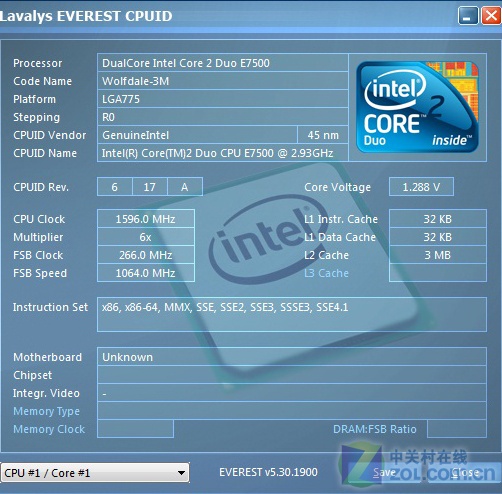Click the disabled L3 Cache label
502x494 pixels.
tap(326, 273)
